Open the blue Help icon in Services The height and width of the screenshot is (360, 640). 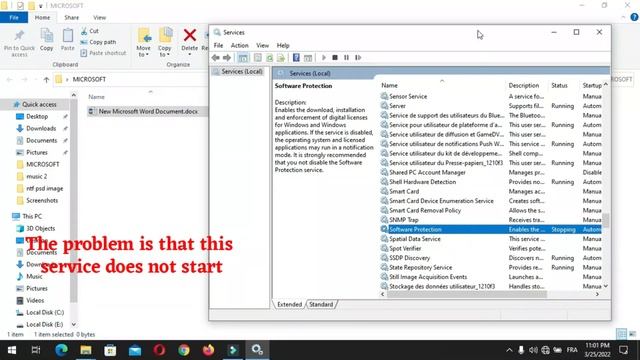[296, 58]
